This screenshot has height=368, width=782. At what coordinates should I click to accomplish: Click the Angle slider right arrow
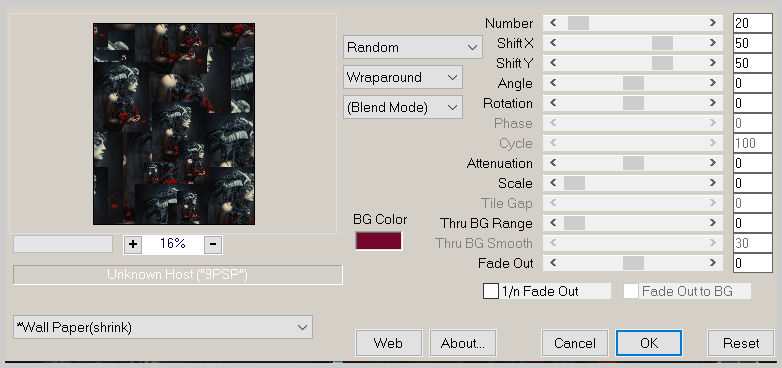pyautogui.click(x=713, y=83)
